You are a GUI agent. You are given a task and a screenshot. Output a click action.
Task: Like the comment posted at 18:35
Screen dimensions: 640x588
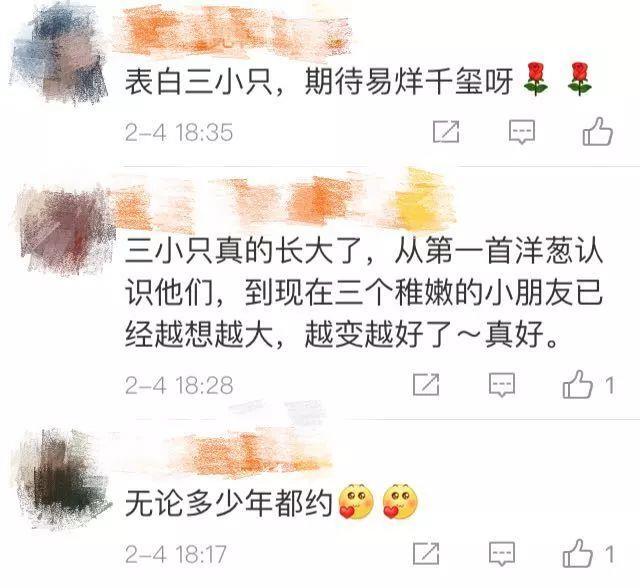pyautogui.click(x=598, y=132)
